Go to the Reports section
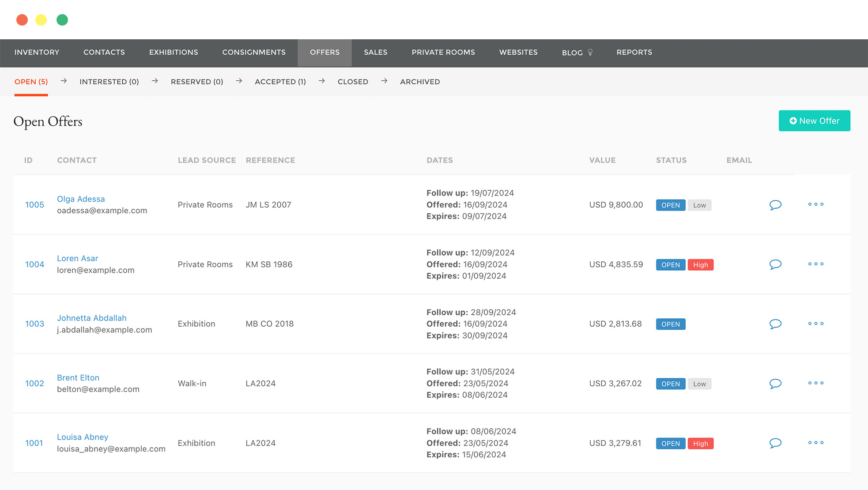 pos(634,52)
